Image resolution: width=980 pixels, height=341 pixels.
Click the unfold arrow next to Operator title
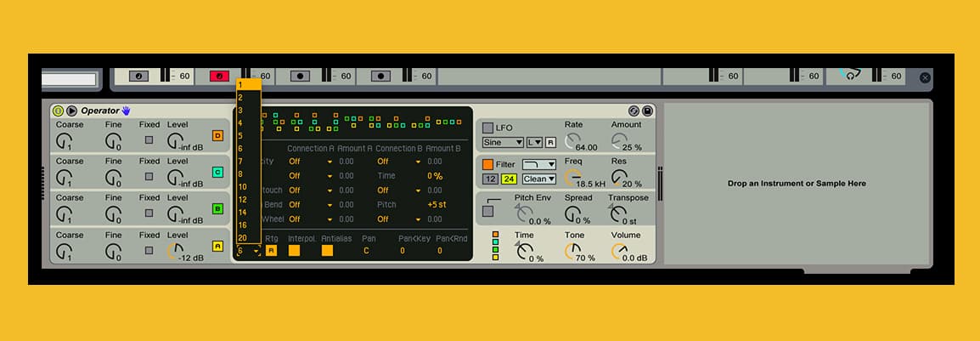tap(72, 111)
